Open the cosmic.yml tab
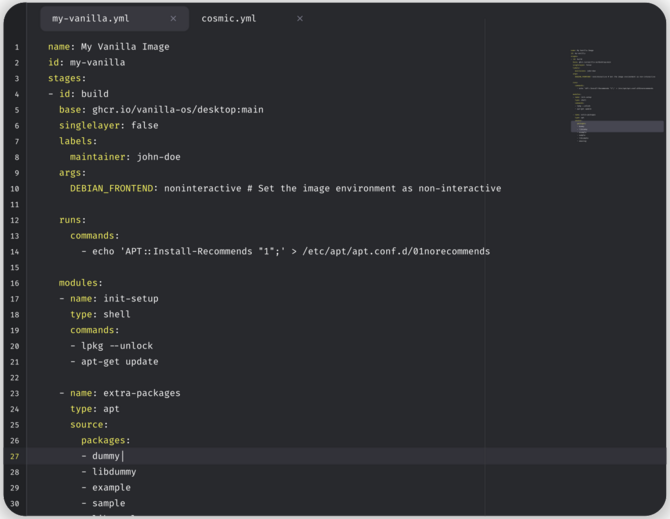Screen dimensions: 670x519 click(x=229, y=19)
